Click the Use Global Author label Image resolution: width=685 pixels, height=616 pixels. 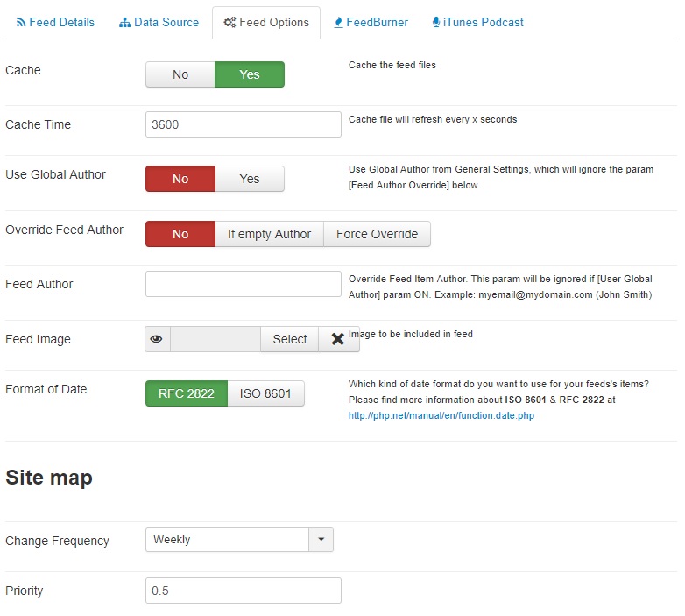[x=55, y=174]
